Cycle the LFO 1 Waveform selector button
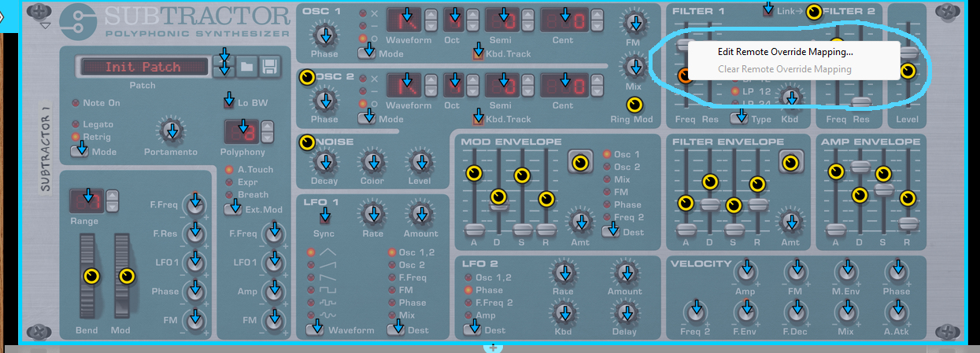Image resolution: width=980 pixels, height=353 pixels. pyautogui.click(x=316, y=329)
